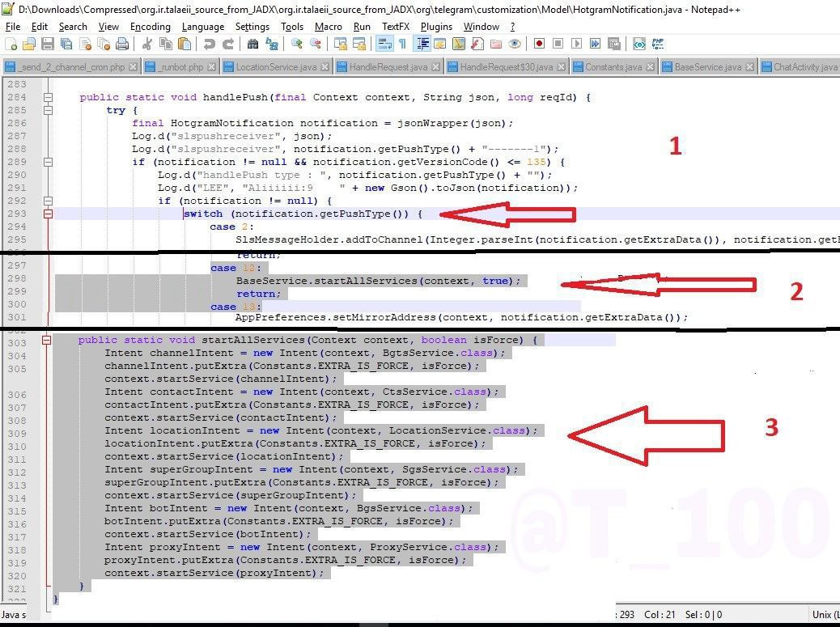Click Unix line-ending indicator in status bar
This screenshot has height=627, width=840.
pos(825,615)
